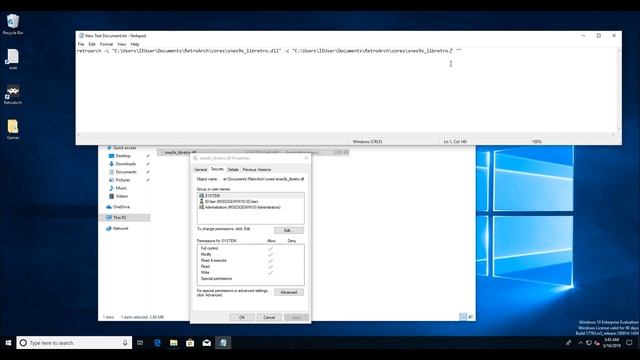Switch to the Security tab in Properties
The image size is (640, 360).
coord(217,169)
